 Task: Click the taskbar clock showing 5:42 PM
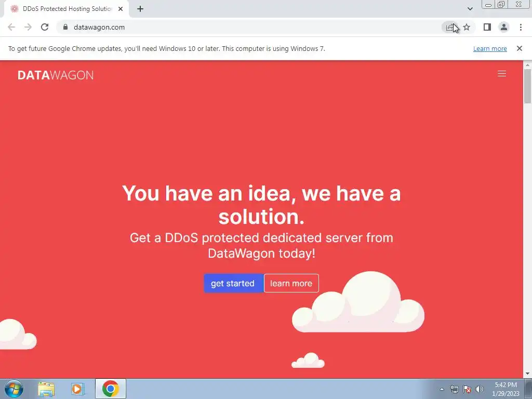point(506,389)
